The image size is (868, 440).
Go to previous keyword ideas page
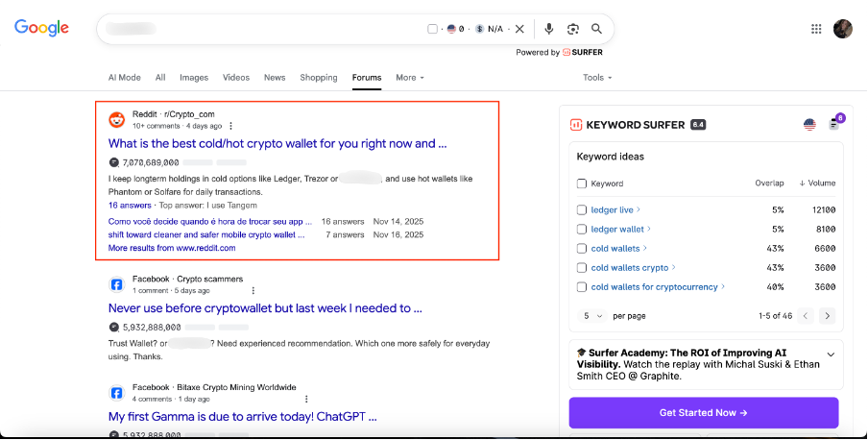click(806, 316)
